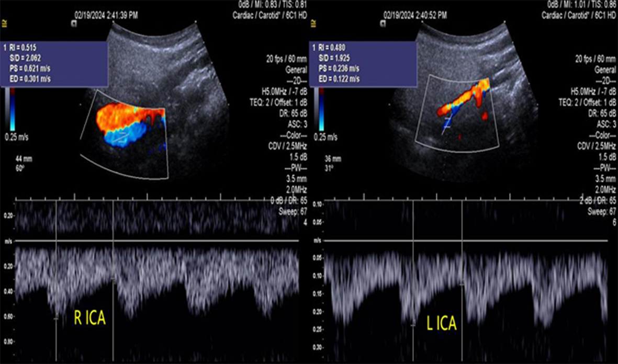Click the yellow logo icon in the L ICA panel
Image resolution: width=618 pixels, height=364 pixels.
click(312, 21)
